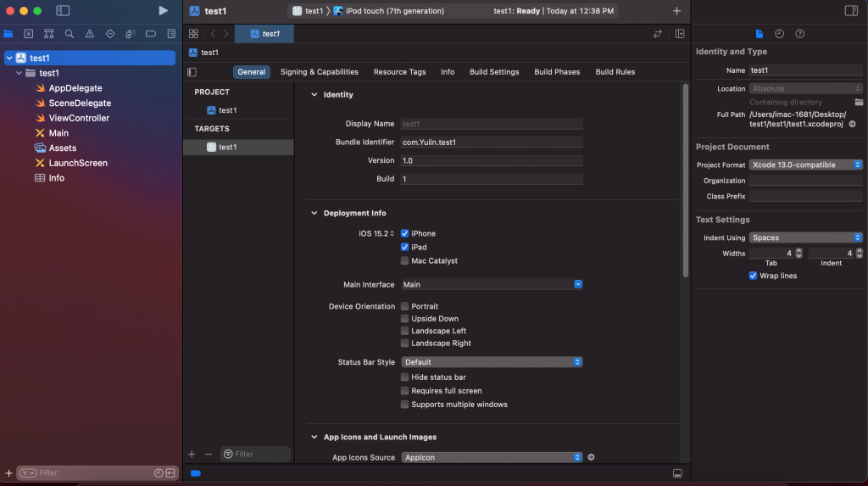Check Hide status bar

404,377
